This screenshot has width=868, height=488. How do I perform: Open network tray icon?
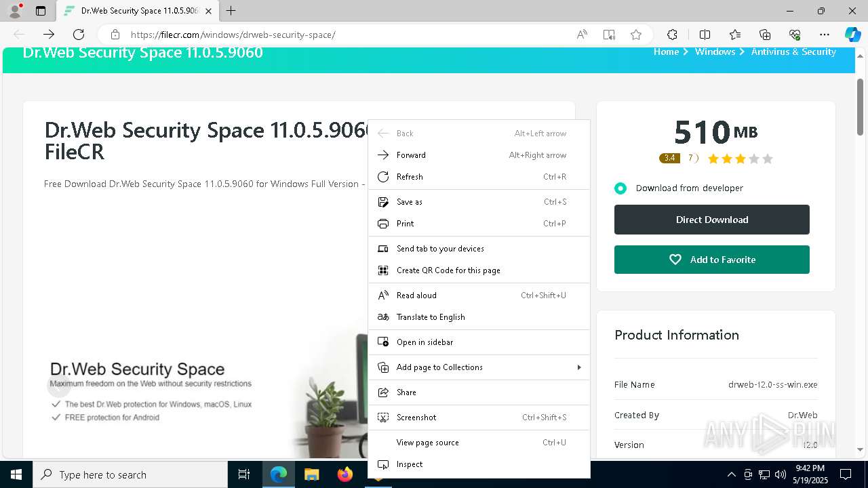pyautogui.click(x=764, y=474)
